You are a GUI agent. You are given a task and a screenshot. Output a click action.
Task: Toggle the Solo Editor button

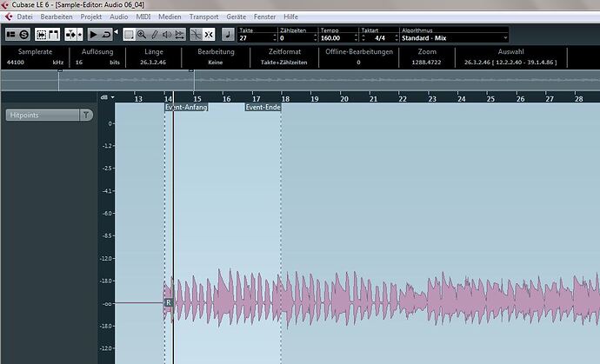tap(24, 35)
